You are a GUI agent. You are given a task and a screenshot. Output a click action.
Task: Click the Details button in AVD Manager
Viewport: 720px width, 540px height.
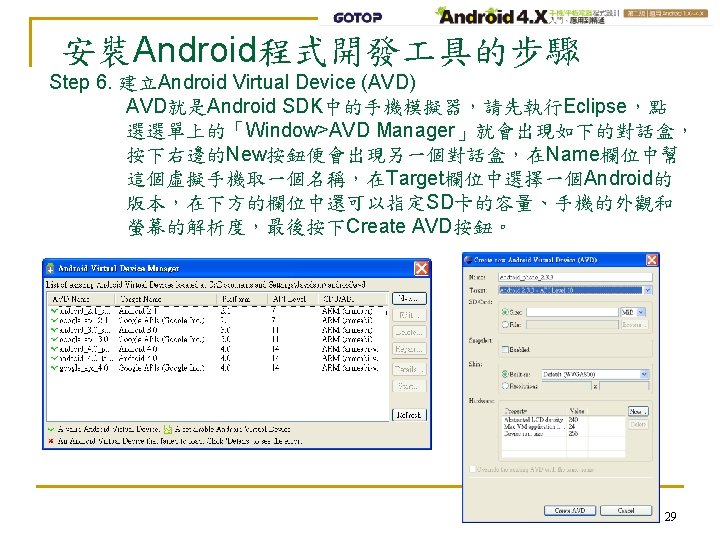(409, 369)
